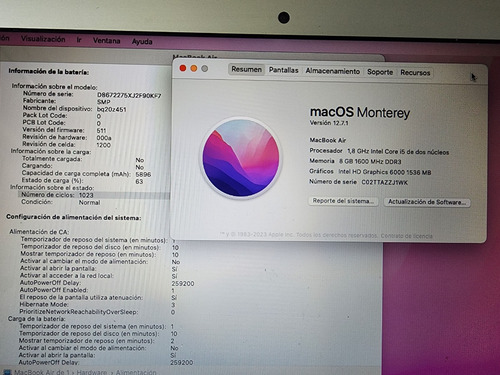
Task: Click the computer icon in bottom path bar
Action: (x=7, y=372)
